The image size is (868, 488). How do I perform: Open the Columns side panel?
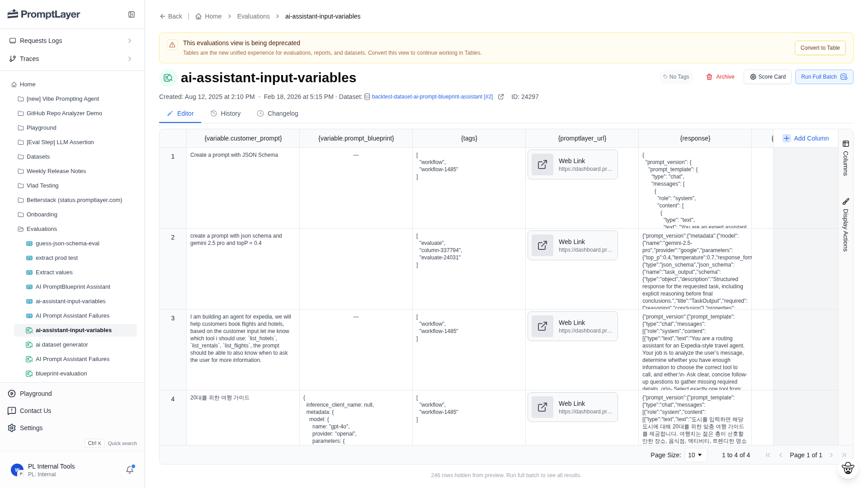coord(846,158)
